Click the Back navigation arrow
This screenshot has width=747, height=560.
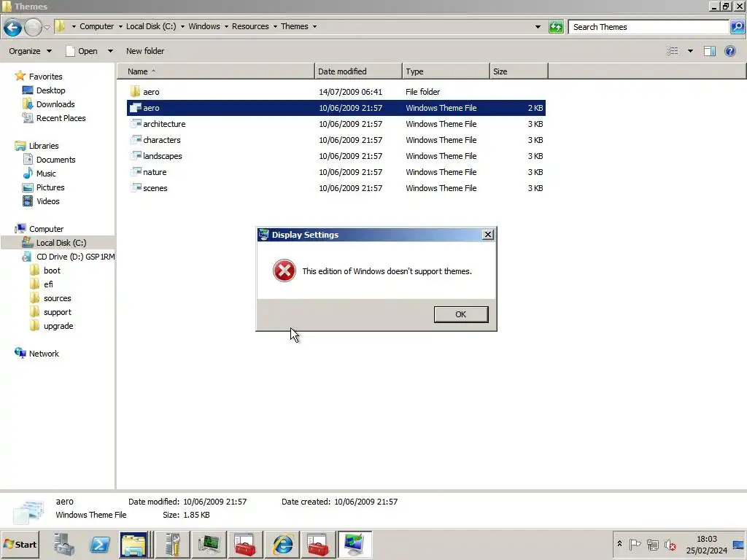12,27
